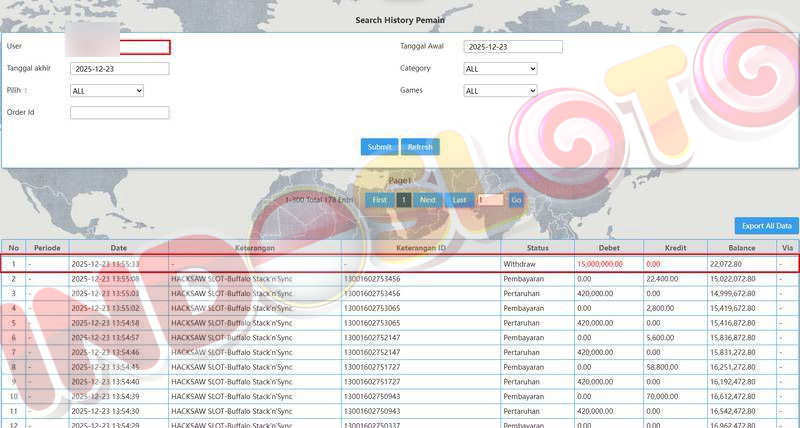800x428 pixels.
Task: Open the Category dropdown
Action: pyautogui.click(x=500, y=69)
